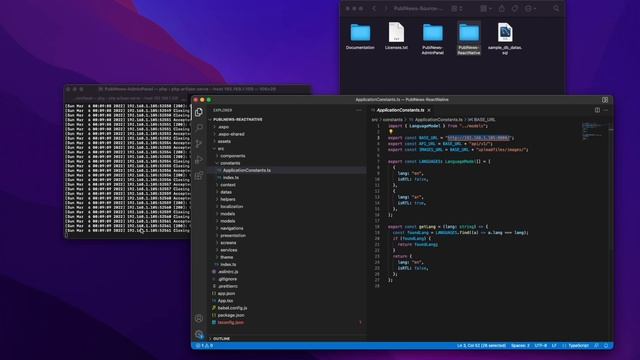
Task: Expand the .expo folder
Action: [x=223, y=127]
